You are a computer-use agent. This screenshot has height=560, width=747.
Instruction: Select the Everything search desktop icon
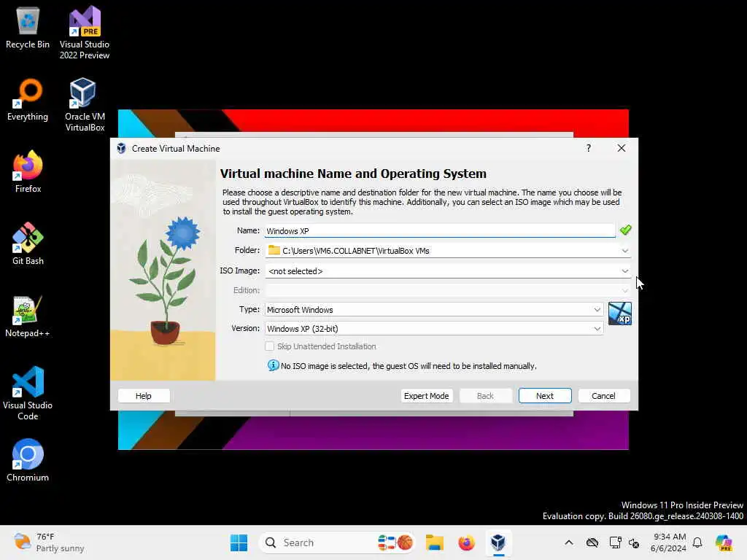click(28, 100)
